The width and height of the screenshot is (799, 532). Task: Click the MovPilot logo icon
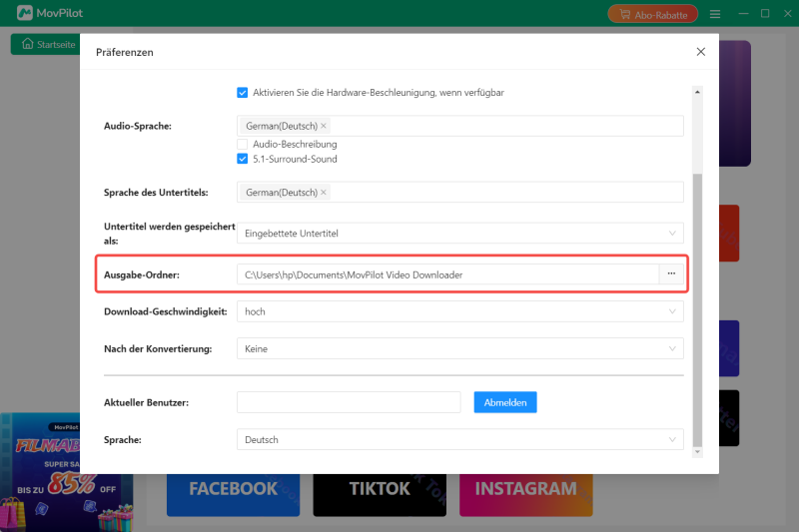pos(24,13)
